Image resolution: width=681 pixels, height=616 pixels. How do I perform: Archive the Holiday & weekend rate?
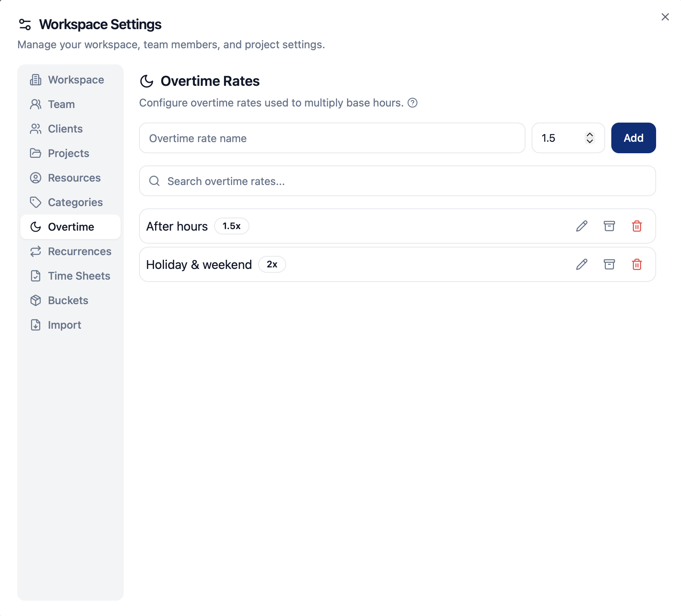(x=609, y=264)
